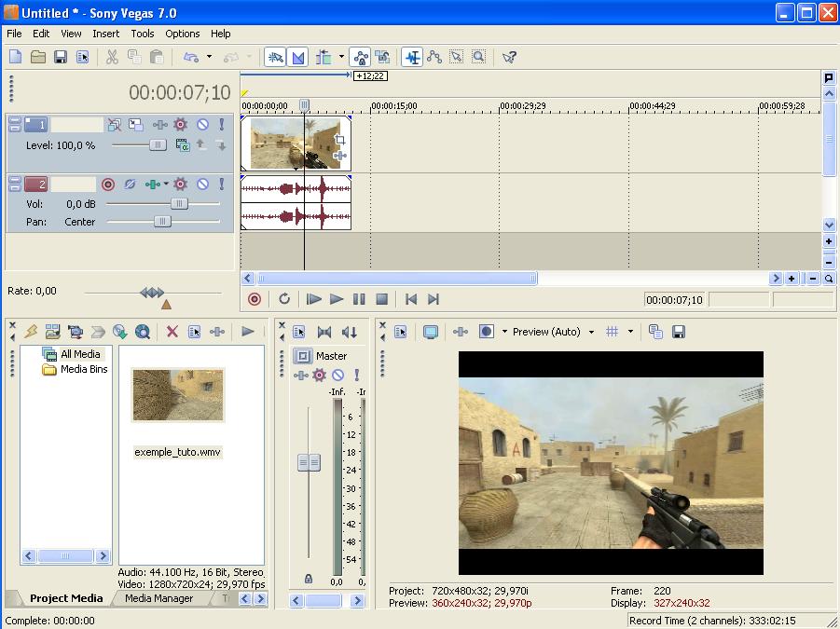Cut the selection with the scissors icon
The width and height of the screenshot is (840, 629).
[x=112, y=57]
